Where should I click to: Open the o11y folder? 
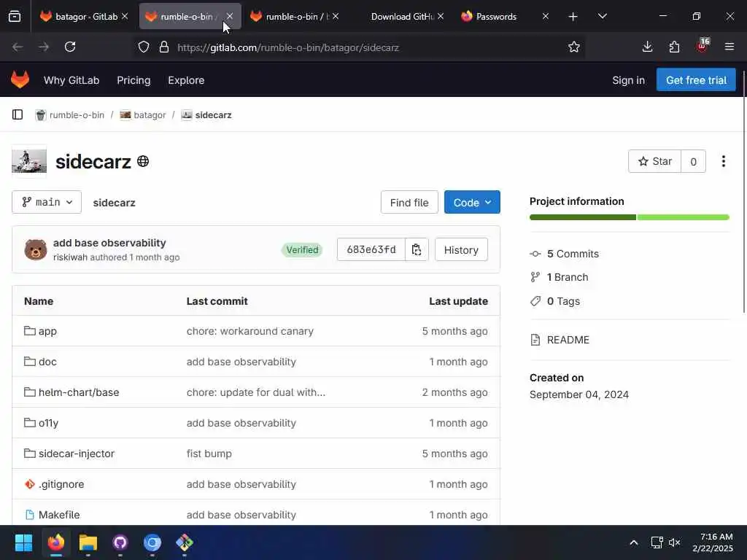[48, 423]
